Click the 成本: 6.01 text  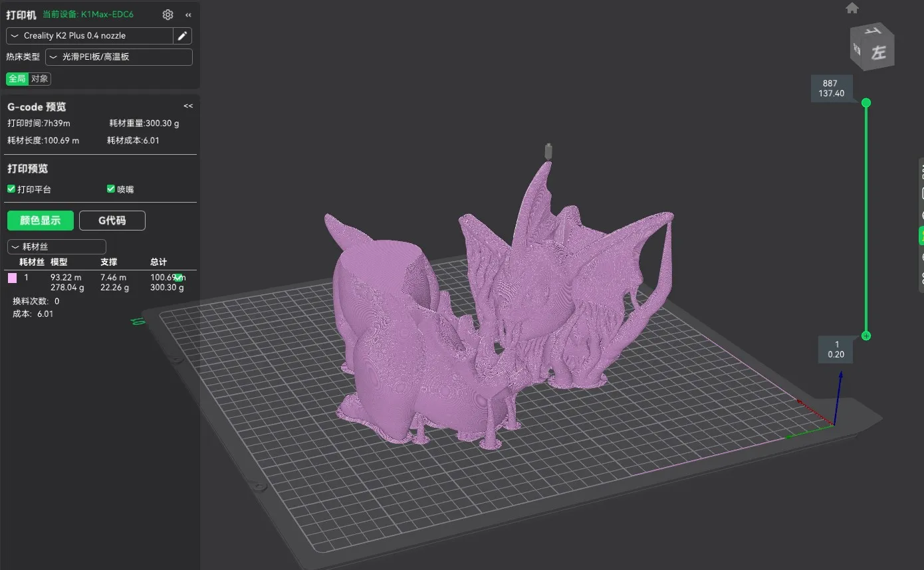[x=33, y=314]
